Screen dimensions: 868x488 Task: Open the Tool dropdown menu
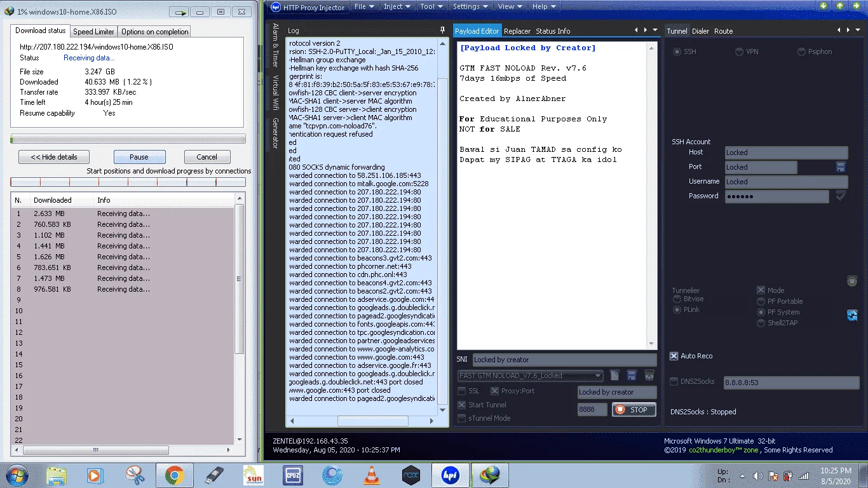pyautogui.click(x=431, y=6)
